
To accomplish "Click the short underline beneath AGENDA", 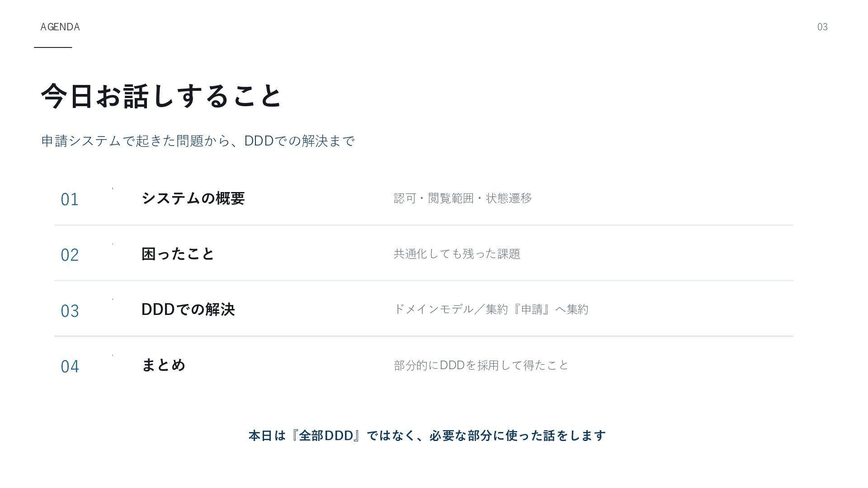I will (53, 47).
